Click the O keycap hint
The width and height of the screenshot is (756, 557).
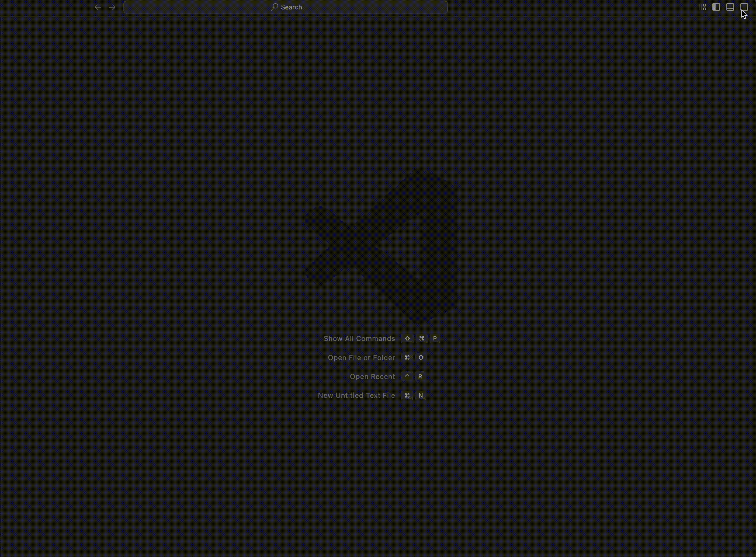(421, 357)
